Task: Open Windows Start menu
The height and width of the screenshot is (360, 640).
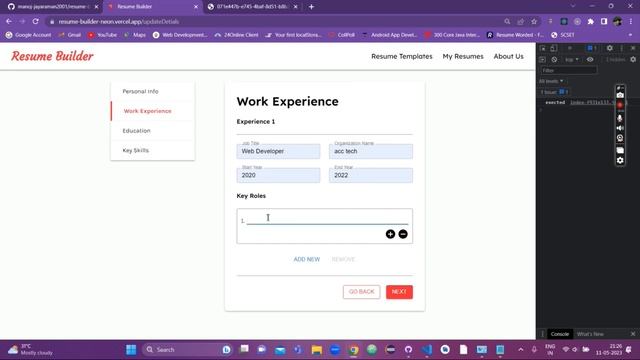Action: (131, 350)
